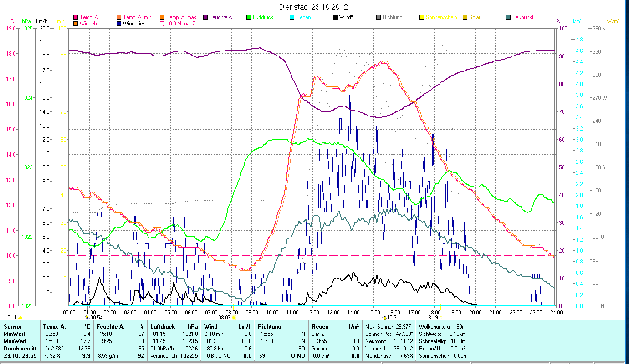This screenshot has height=364, width=629.
Task: Click the Mondphase + 69% entry
Action: click(389, 356)
